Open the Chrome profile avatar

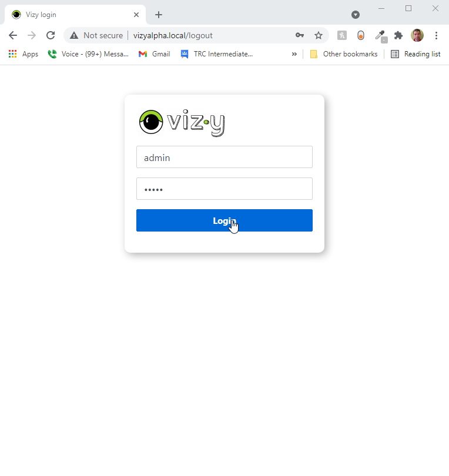click(417, 35)
